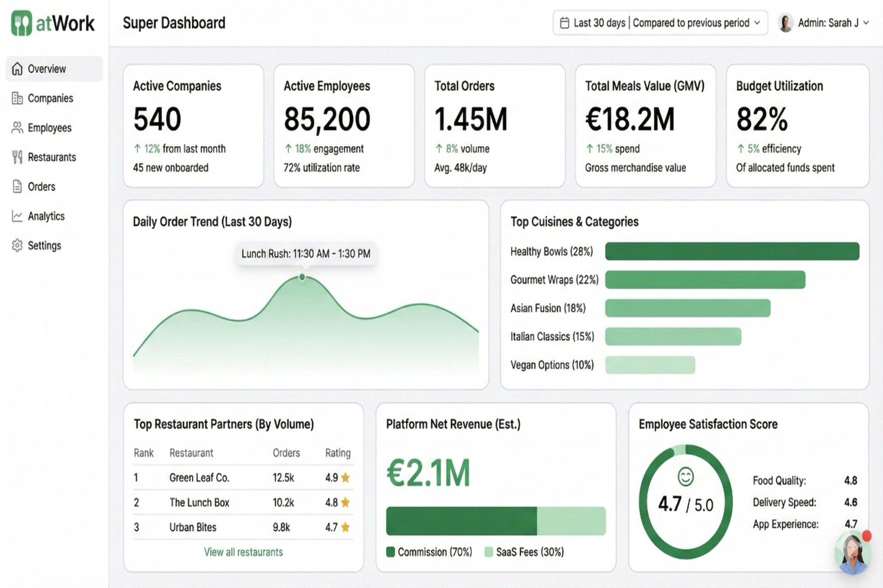The height and width of the screenshot is (588, 883).
Task: Open the Green Leaf Co. restaurant row
Action: (x=199, y=478)
